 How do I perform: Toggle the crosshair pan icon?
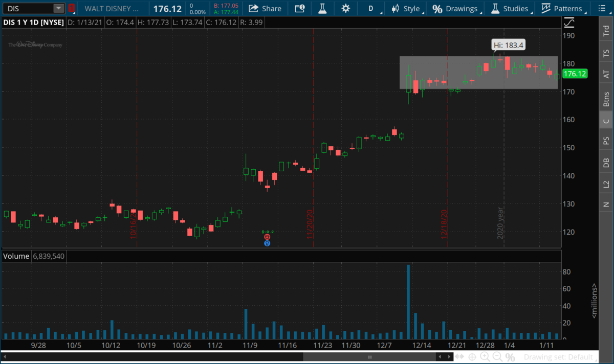pyautogui.click(x=472, y=357)
